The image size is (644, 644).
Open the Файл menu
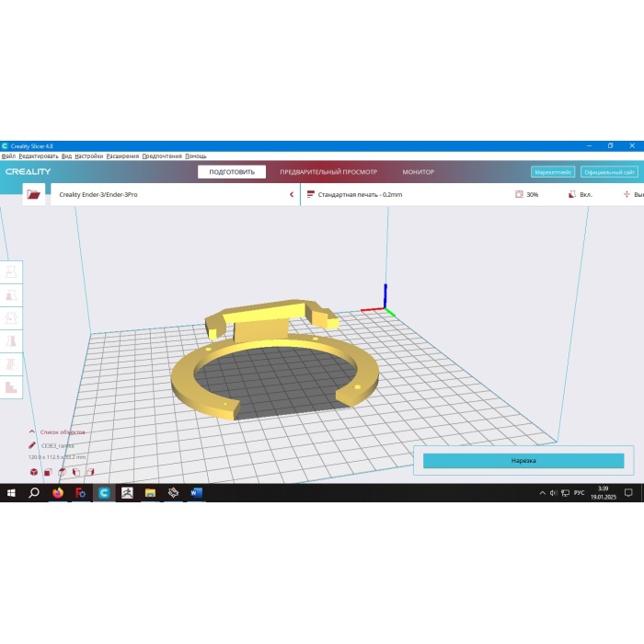(8, 156)
